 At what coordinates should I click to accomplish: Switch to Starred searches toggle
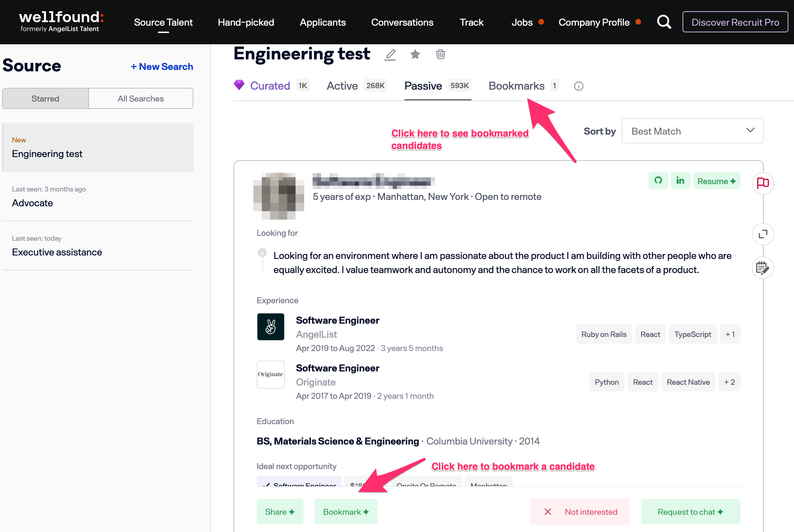[45, 99]
